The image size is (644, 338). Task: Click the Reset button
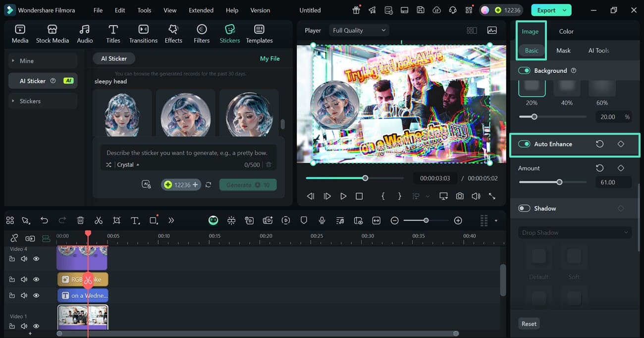[x=529, y=324]
